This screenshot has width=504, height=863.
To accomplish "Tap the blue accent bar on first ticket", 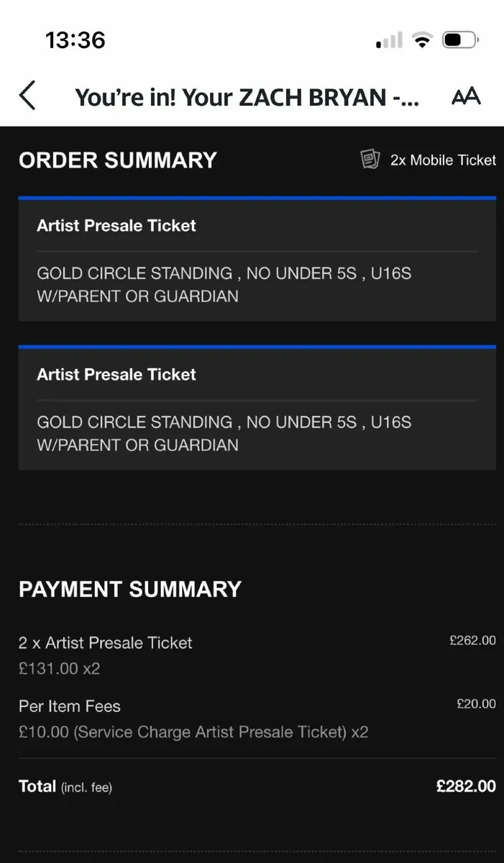I will (x=256, y=197).
